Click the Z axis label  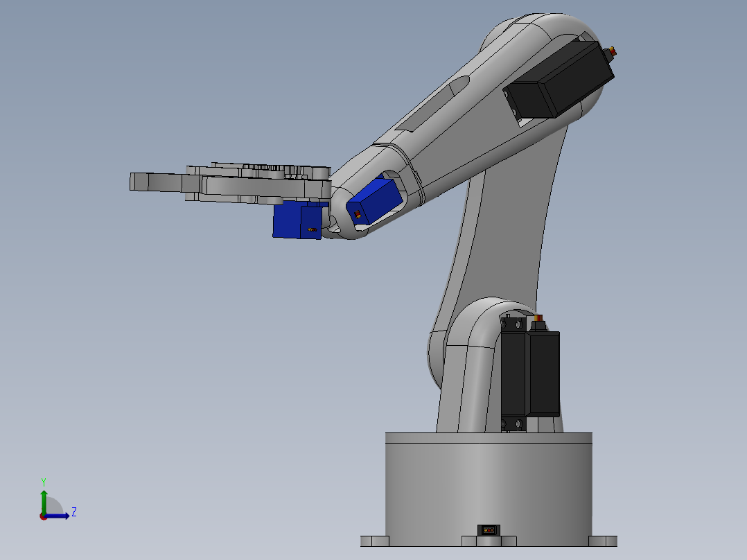[74, 513]
